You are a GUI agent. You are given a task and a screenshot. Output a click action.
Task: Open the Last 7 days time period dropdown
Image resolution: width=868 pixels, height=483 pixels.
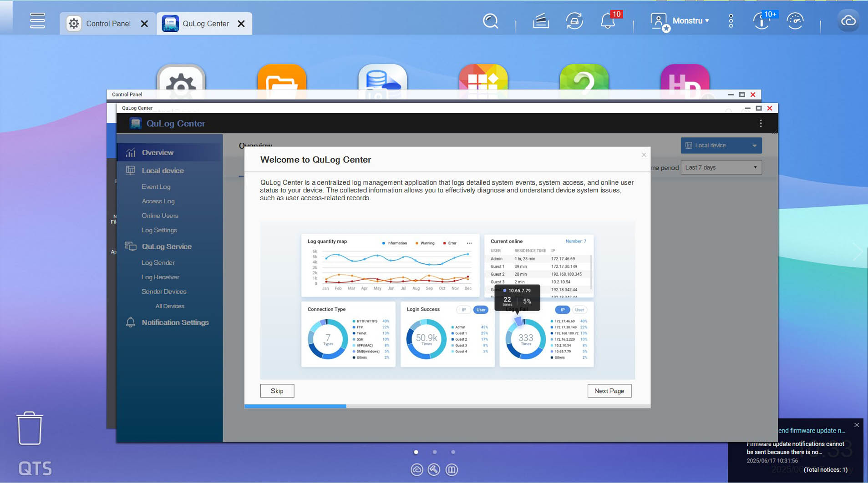click(721, 167)
